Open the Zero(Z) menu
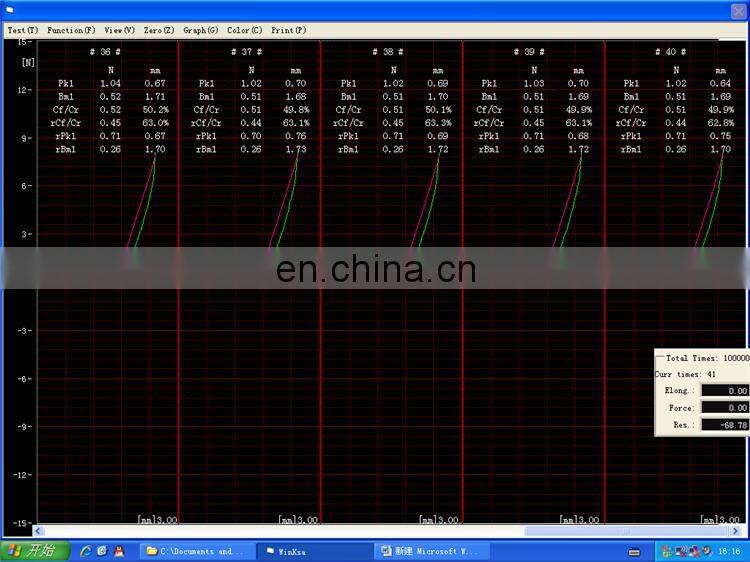 (159, 30)
